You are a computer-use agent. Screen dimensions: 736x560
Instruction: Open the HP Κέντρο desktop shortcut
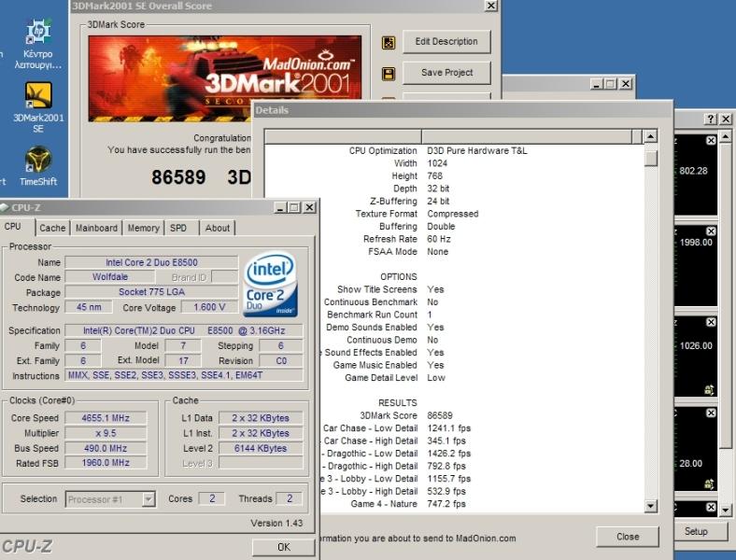(37, 44)
